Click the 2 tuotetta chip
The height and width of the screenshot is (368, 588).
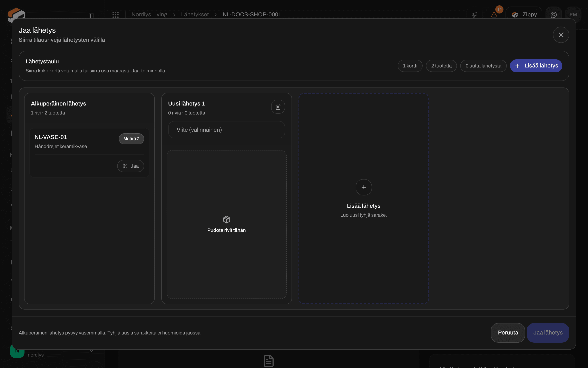pos(441,66)
